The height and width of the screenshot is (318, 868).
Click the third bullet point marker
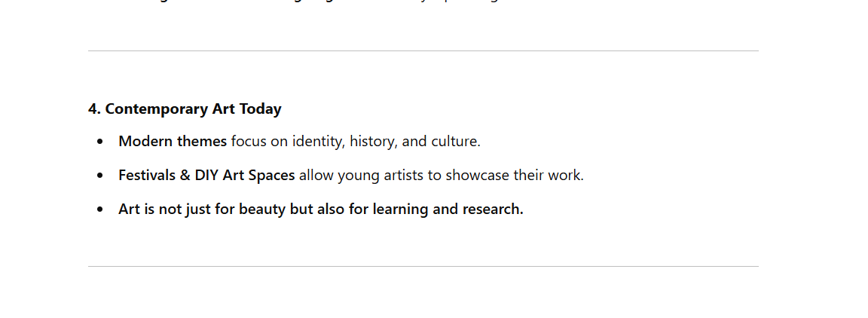99,210
